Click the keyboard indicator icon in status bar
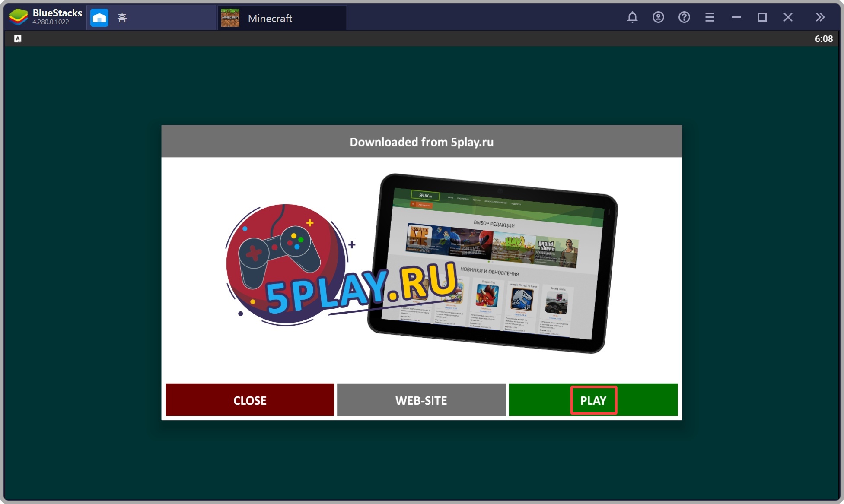Viewport: 844px width, 504px height. [x=18, y=38]
